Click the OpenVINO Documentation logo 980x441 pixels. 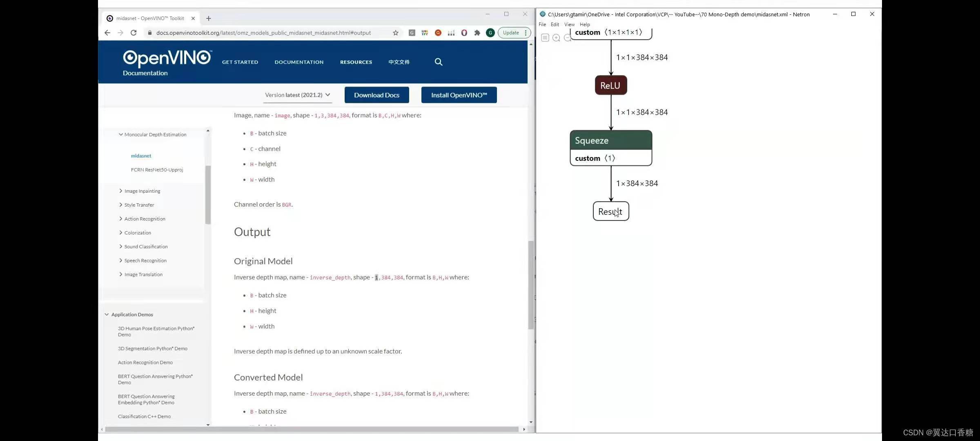(x=167, y=63)
